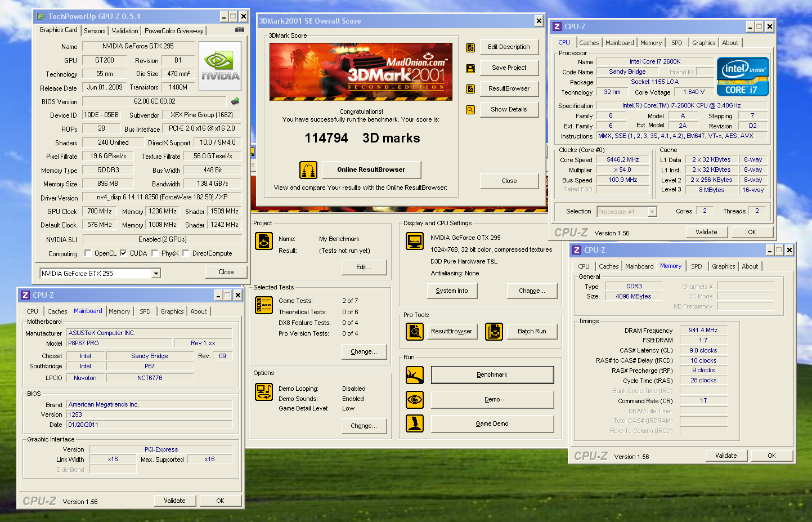Image resolution: width=812 pixels, height=522 pixels.
Task: Click the Batch Run icon in Pro Tools
Action: tap(494, 332)
